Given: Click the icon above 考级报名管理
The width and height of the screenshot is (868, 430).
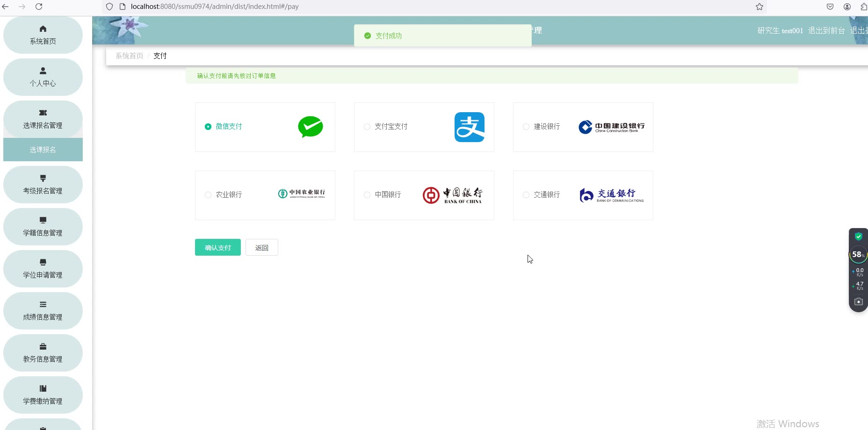Looking at the screenshot, I should [x=43, y=178].
